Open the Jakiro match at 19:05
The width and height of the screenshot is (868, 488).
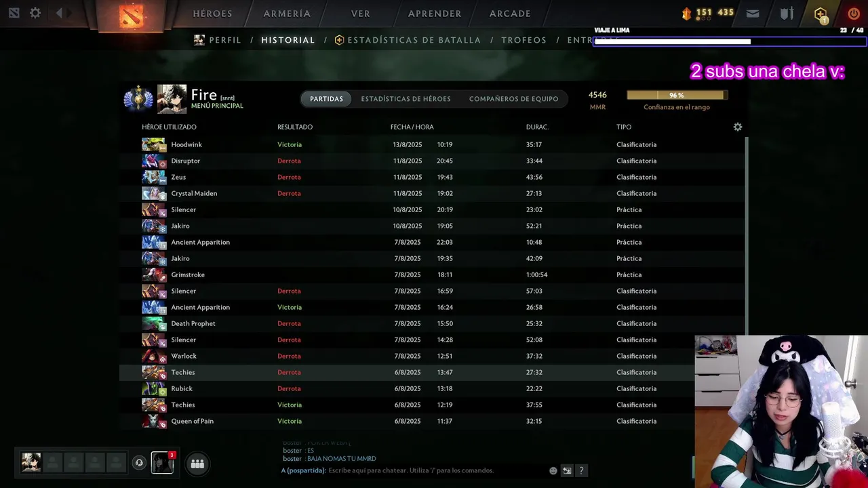(x=431, y=226)
